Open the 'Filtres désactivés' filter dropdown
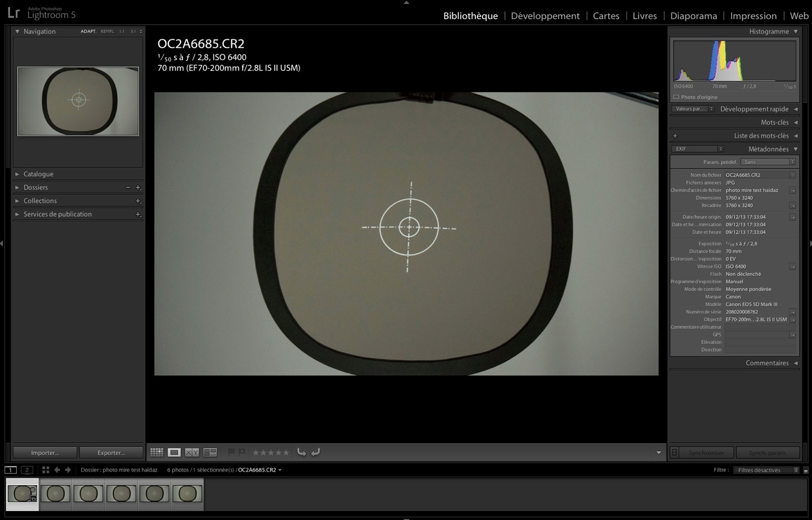The image size is (812, 520). tap(766, 470)
